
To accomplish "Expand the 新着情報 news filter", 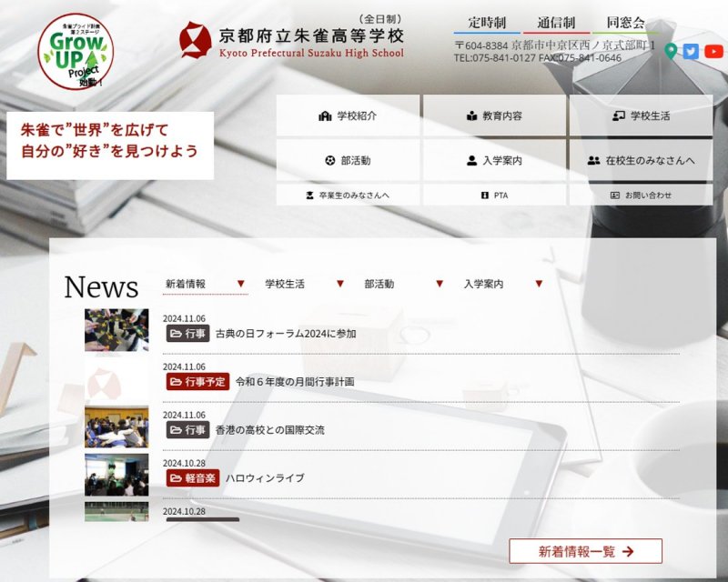I will [205, 284].
